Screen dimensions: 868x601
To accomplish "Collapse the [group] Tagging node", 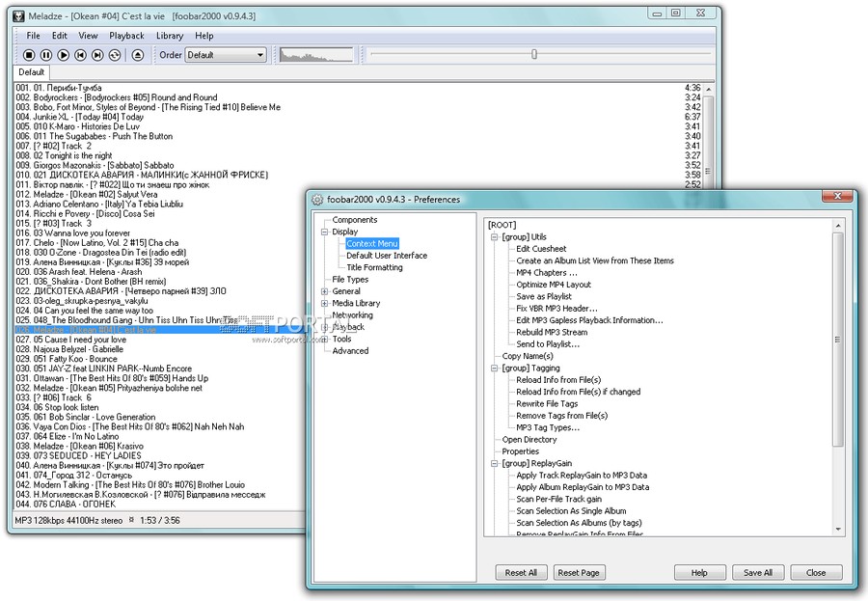I will click(495, 369).
